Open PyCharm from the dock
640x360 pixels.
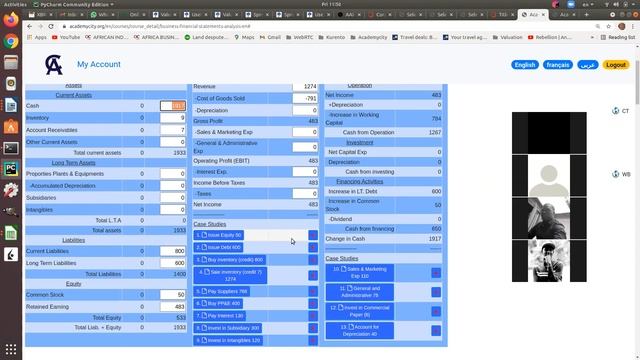11,169
